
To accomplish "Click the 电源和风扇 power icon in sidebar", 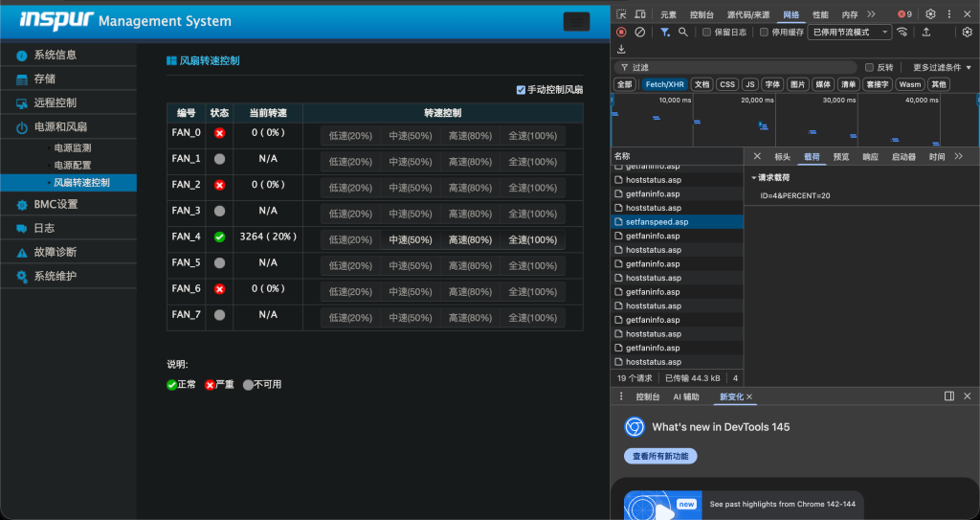I will click(22, 127).
